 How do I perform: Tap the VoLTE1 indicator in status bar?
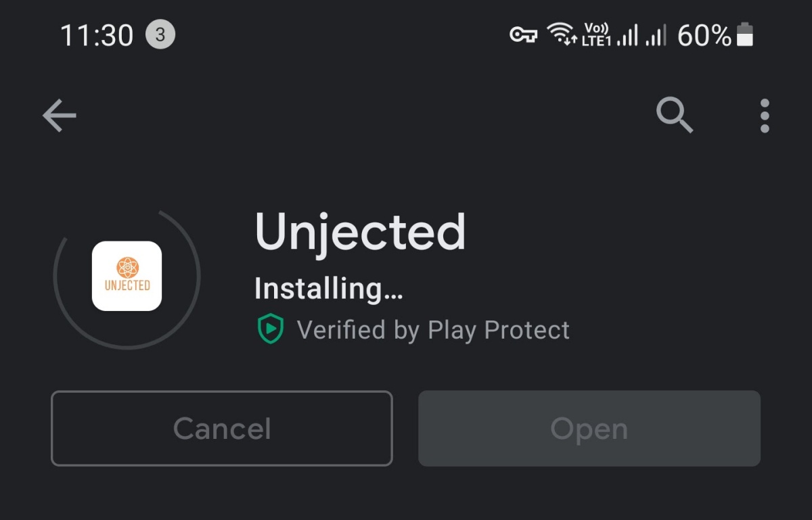[596, 34]
